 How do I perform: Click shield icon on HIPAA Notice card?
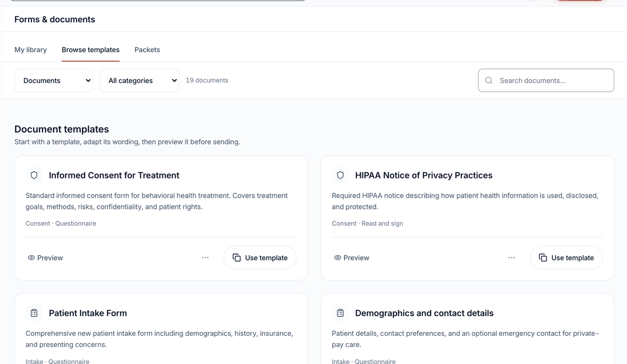[x=340, y=175]
